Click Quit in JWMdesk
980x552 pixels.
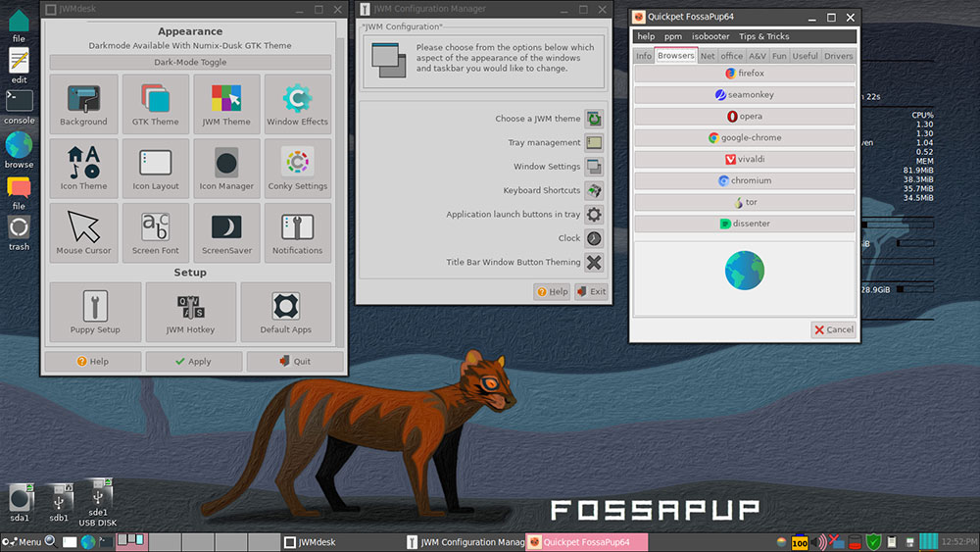point(295,362)
